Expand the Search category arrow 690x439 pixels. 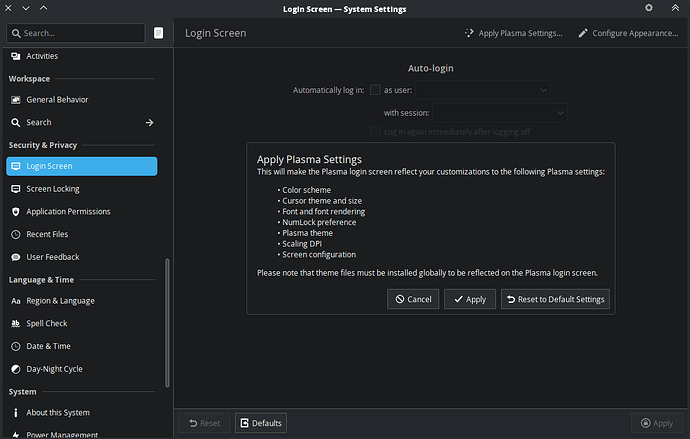click(x=149, y=122)
